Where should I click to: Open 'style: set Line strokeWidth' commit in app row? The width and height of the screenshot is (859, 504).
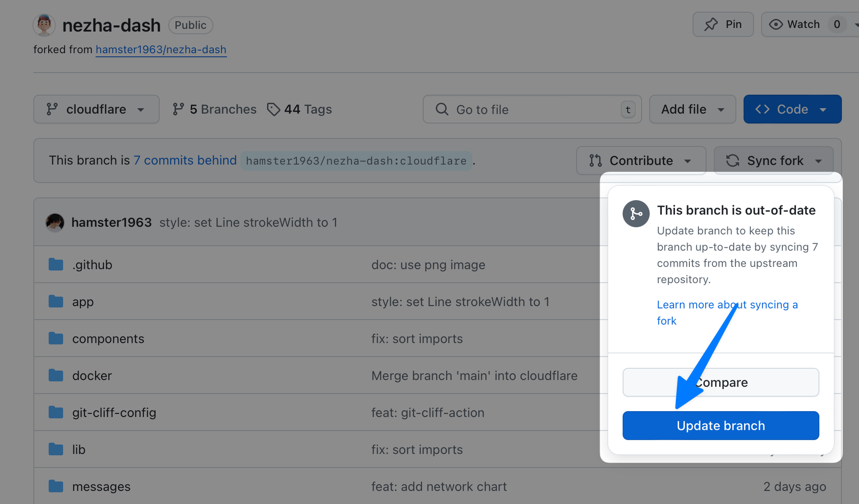[x=461, y=301]
